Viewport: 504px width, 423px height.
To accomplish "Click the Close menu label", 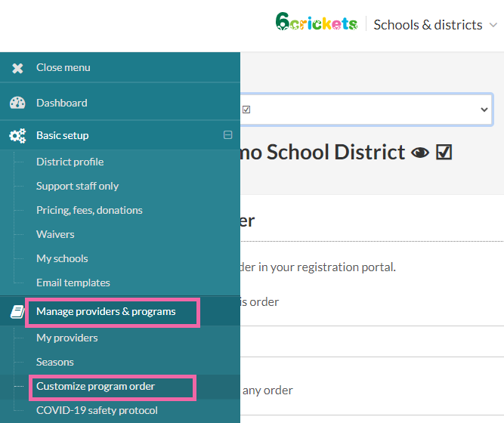I will pos(63,67).
